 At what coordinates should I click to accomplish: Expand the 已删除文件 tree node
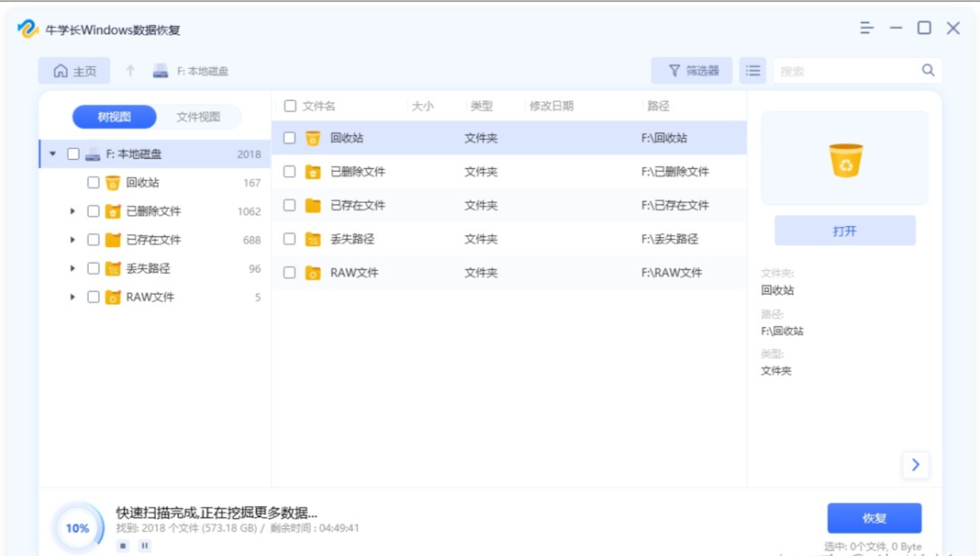click(x=72, y=212)
